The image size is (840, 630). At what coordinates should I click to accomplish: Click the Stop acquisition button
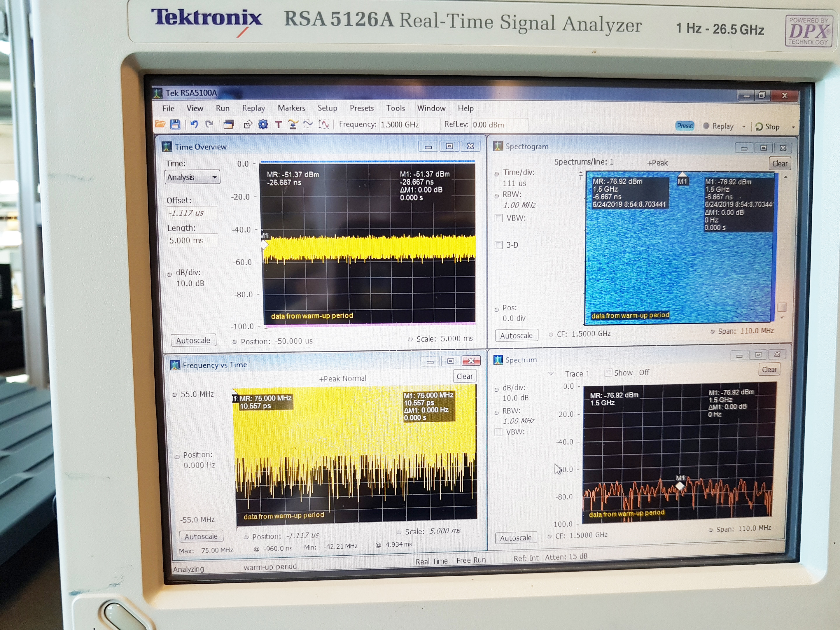767,127
